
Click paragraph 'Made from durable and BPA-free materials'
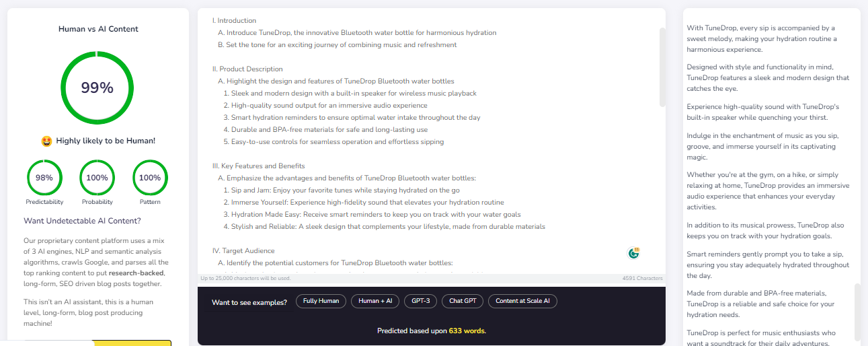pos(760,304)
